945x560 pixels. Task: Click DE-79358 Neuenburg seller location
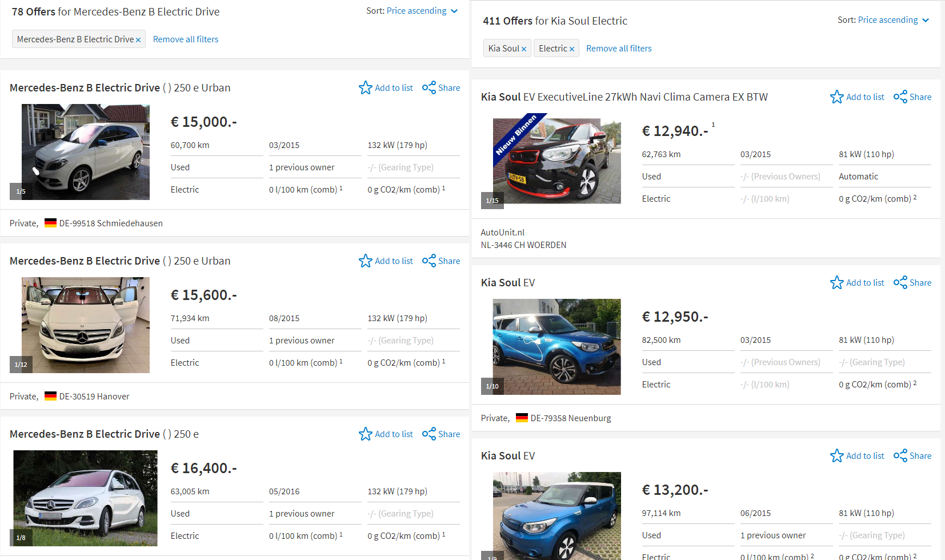pos(571,418)
